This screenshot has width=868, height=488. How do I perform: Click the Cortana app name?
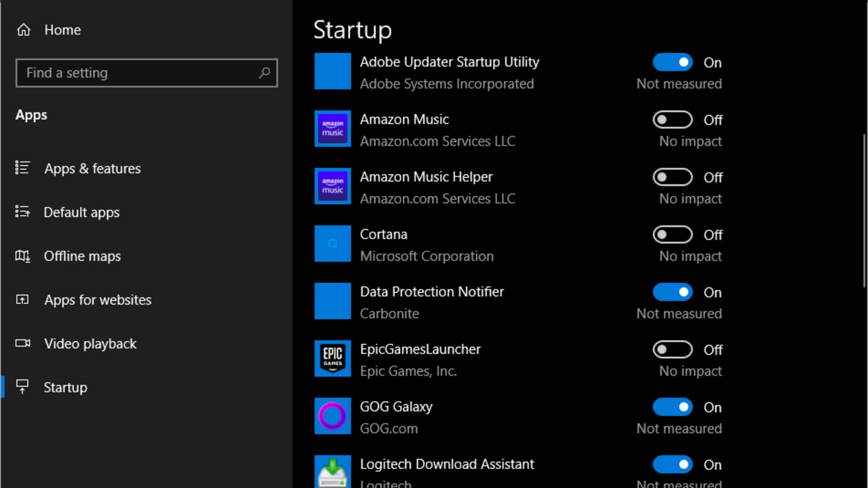point(383,234)
